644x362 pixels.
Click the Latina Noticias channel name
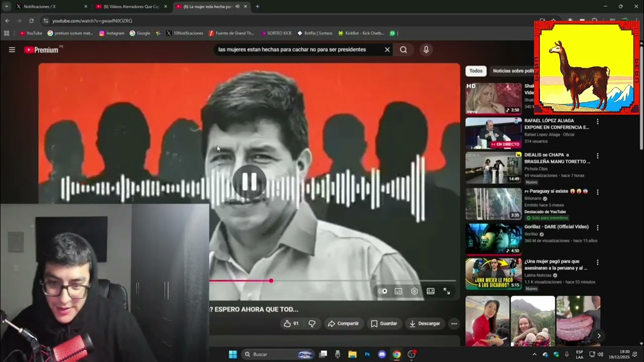click(538, 276)
